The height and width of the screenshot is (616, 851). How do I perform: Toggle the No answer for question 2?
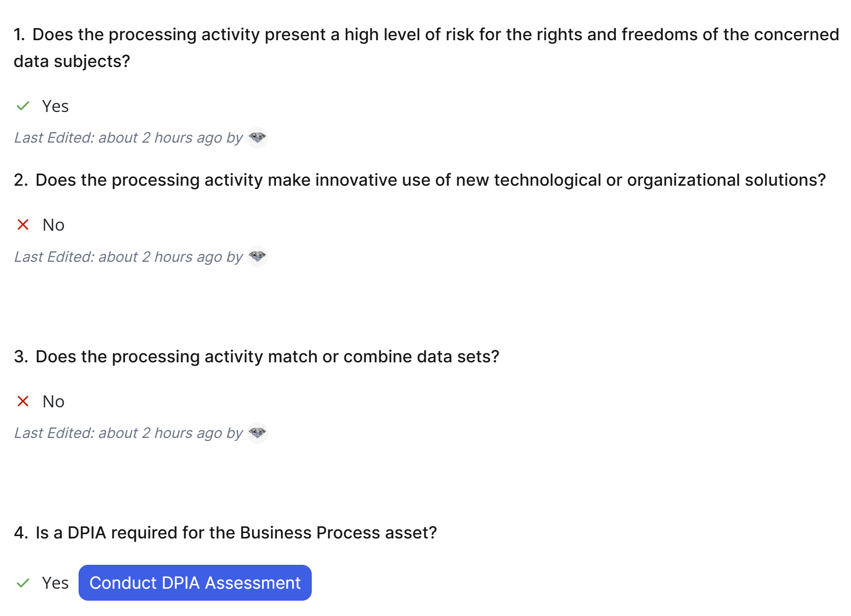(53, 224)
